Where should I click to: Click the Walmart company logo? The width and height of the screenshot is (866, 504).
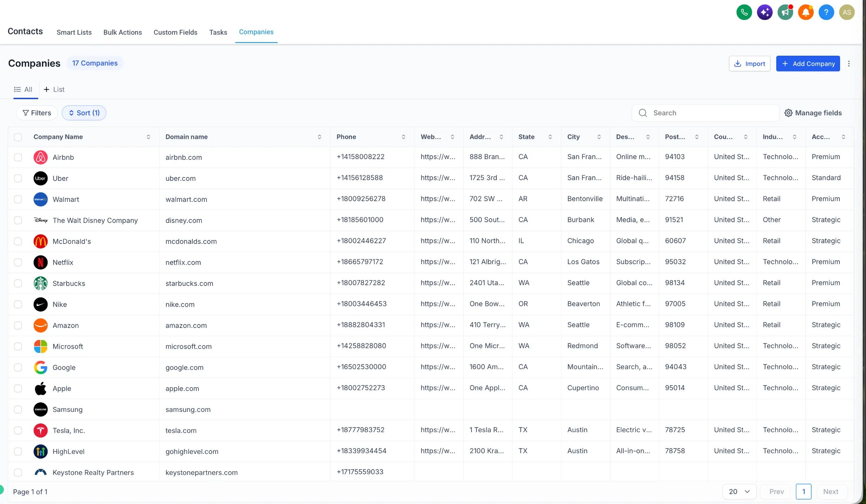pos(41,199)
